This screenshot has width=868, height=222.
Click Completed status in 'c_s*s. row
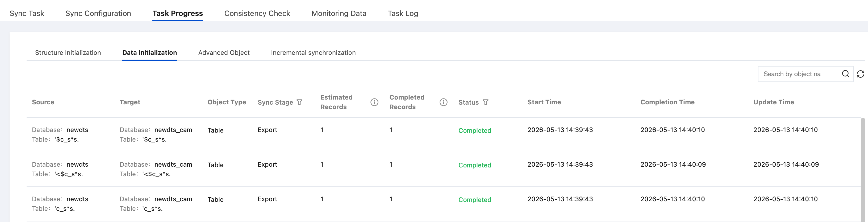pos(474,200)
